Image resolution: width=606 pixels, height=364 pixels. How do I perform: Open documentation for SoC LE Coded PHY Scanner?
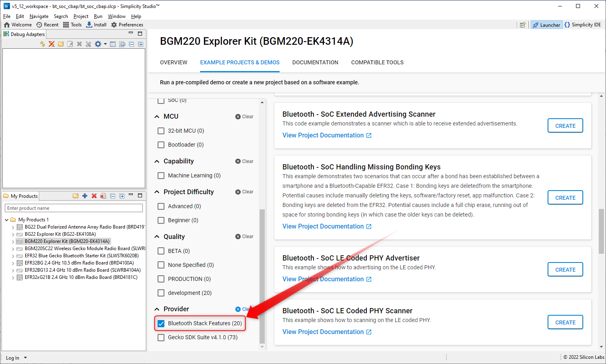(x=327, y=332)
